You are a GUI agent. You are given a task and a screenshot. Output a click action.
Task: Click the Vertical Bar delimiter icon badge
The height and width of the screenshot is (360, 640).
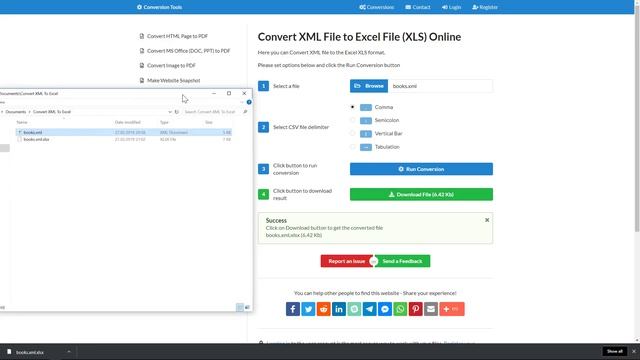coord(366,133)
